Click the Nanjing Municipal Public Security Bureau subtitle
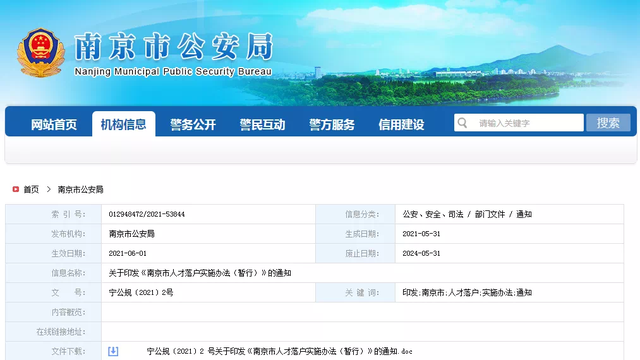Image resolution: width=640 pixels, height=360 pixels. [x=173, y=72]
